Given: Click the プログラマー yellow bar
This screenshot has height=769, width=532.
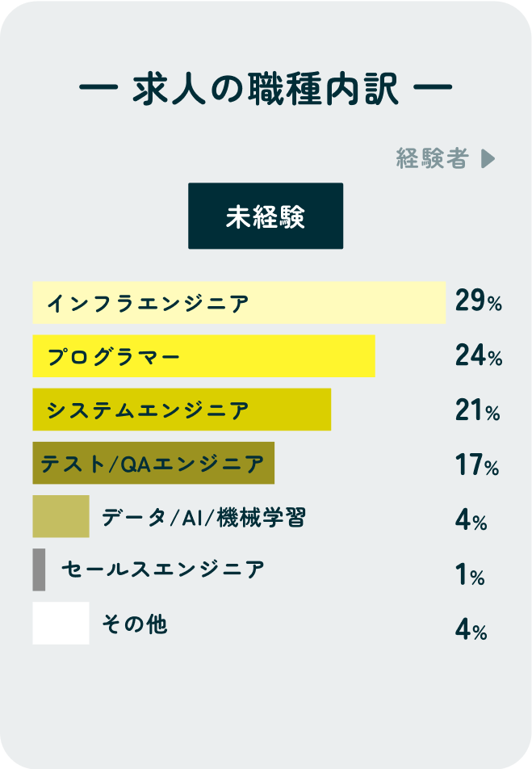Looking at the screenshot, I should pyautogui.click(x=204, y=356).
